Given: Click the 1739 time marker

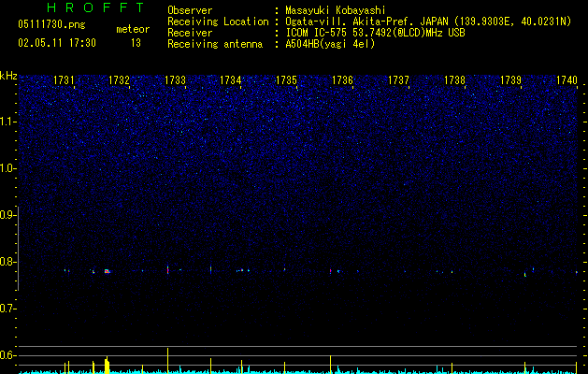Looking at the screenshot, I should [510, 80].
